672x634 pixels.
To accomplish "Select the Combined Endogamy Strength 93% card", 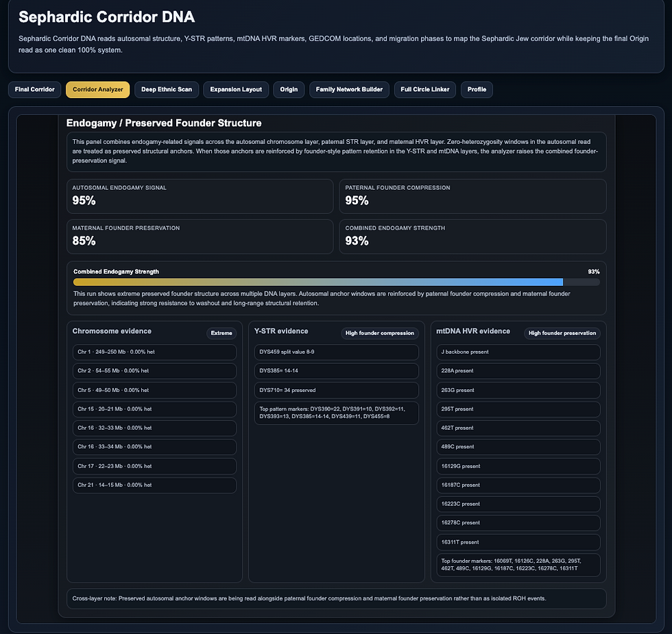I will click(x=472, y=236).
